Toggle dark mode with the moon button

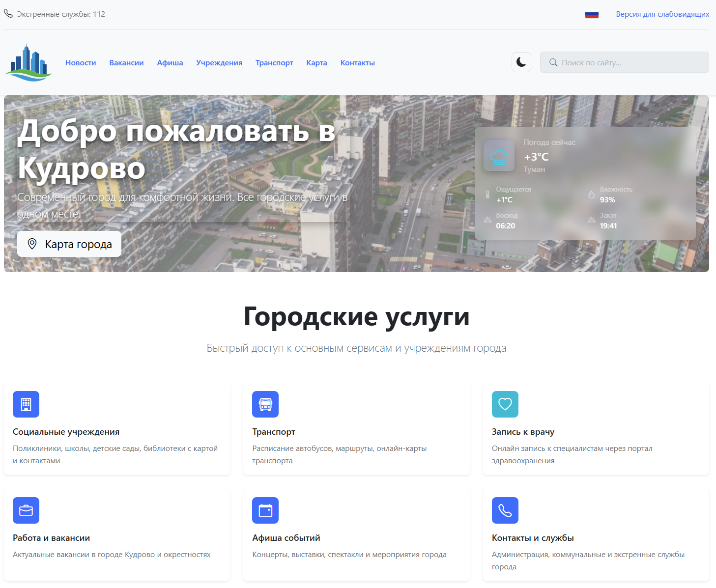521,62
